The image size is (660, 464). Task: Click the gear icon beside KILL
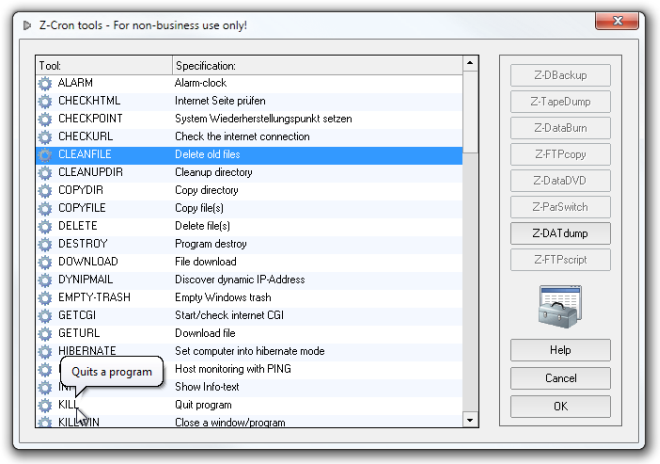[x=45, y=405]
